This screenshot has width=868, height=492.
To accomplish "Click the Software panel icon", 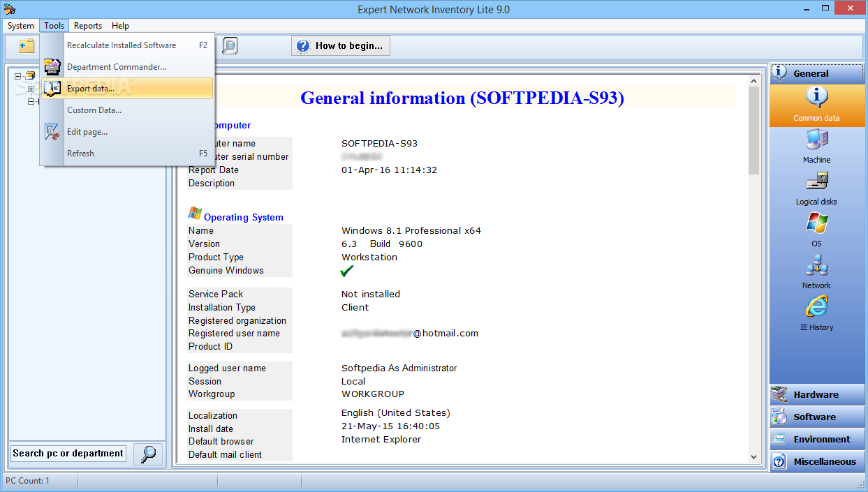I will coord(780,417).
